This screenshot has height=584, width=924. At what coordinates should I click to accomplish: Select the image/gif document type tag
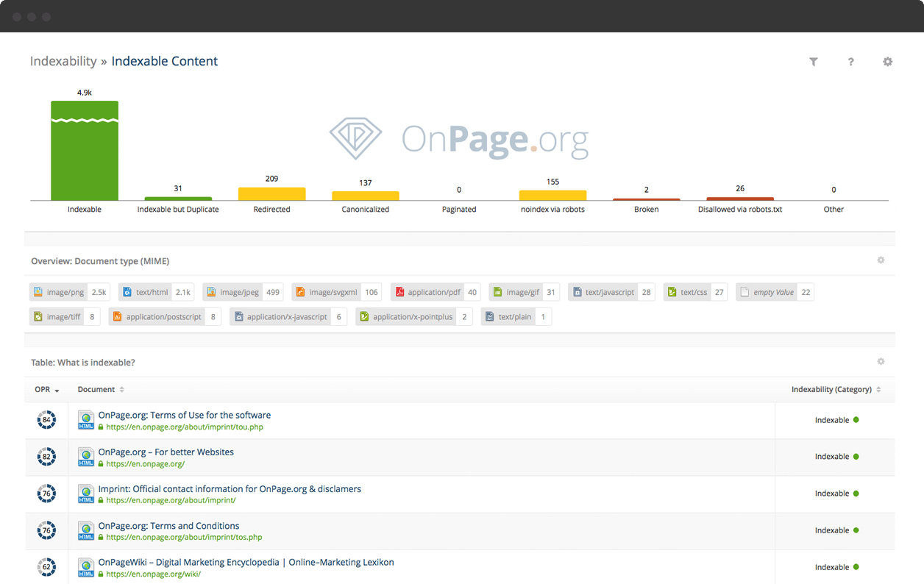[x=525, y=292]
